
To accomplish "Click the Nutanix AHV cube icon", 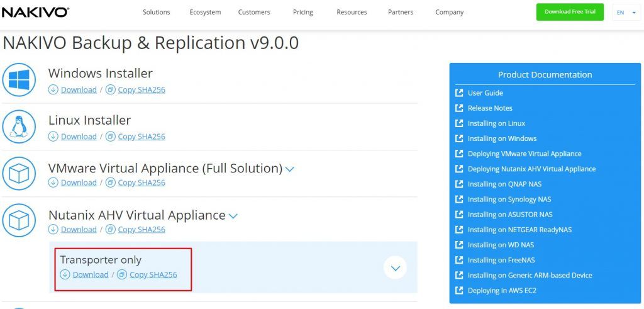I will [19, 220].
